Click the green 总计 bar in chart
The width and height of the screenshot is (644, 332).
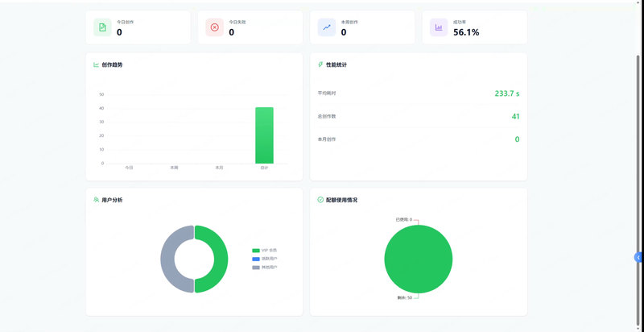(264, 135)
